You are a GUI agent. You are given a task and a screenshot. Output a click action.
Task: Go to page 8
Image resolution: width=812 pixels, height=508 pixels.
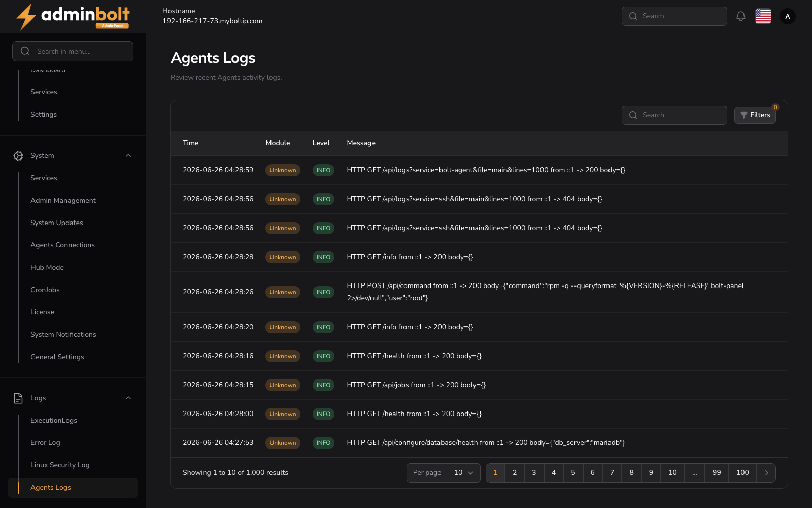631,473
